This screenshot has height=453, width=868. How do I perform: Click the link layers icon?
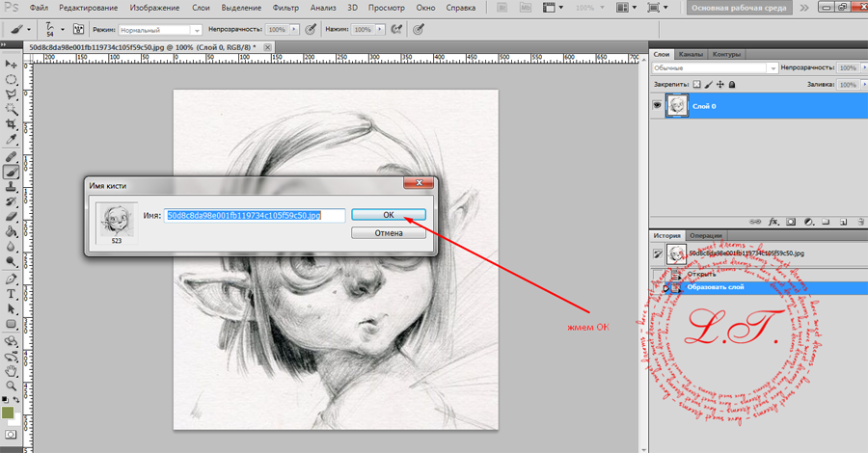pyautogui.click(x=755, y=222)
